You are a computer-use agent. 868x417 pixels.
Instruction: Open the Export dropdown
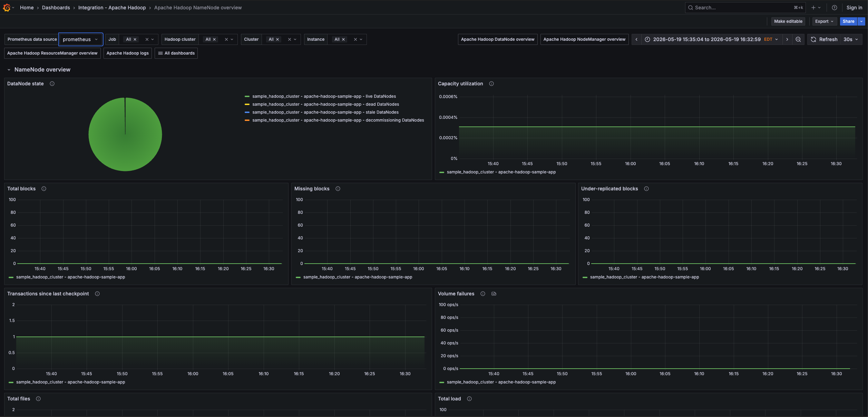coord(824,21)
